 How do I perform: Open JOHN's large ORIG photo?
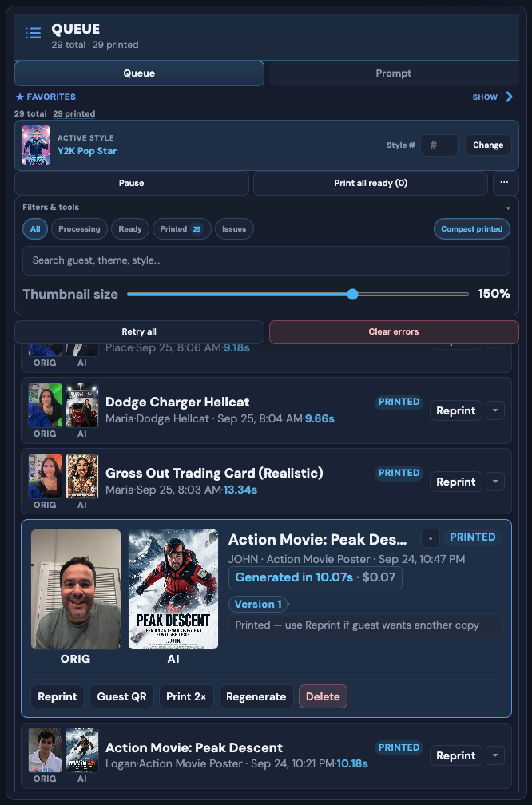point(76,589)
